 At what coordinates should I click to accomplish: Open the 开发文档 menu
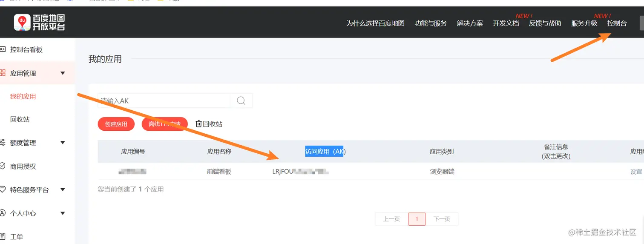click(x=506, y=23)
